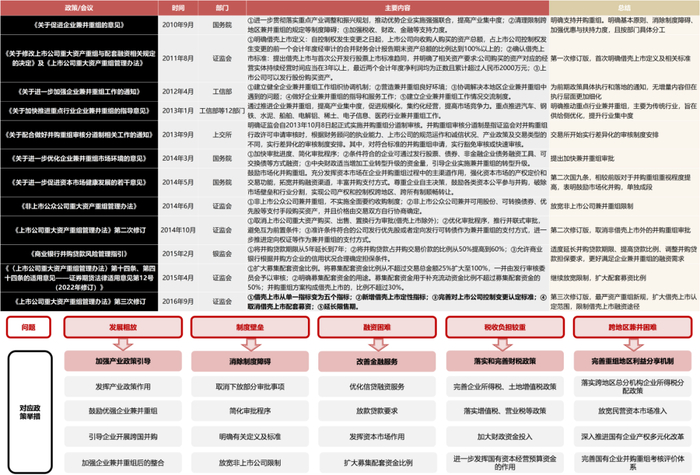The width and height of the screenshot is (700, 475).
Task: Select 《上市公司重大资产重组管理办法》第三次修订 cell
Action: click(79, 301)
